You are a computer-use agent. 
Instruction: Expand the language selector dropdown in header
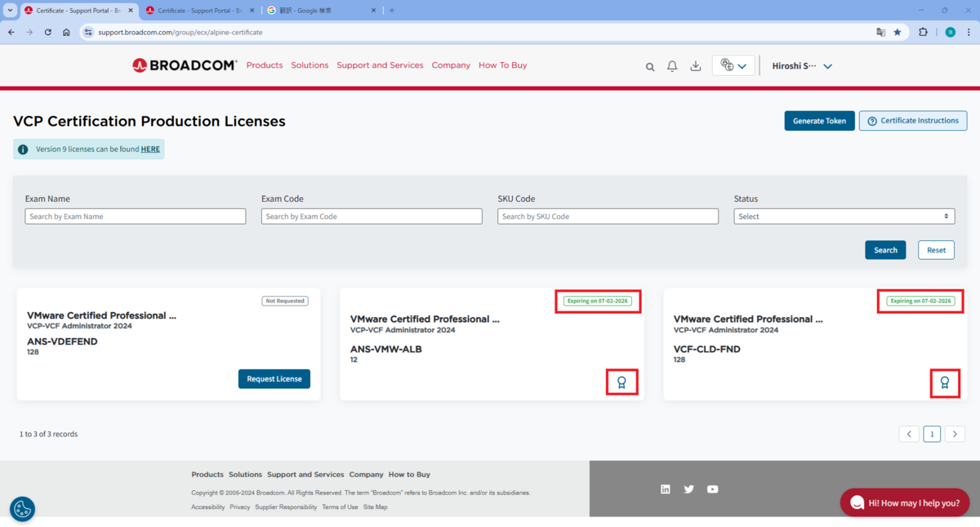733,66
